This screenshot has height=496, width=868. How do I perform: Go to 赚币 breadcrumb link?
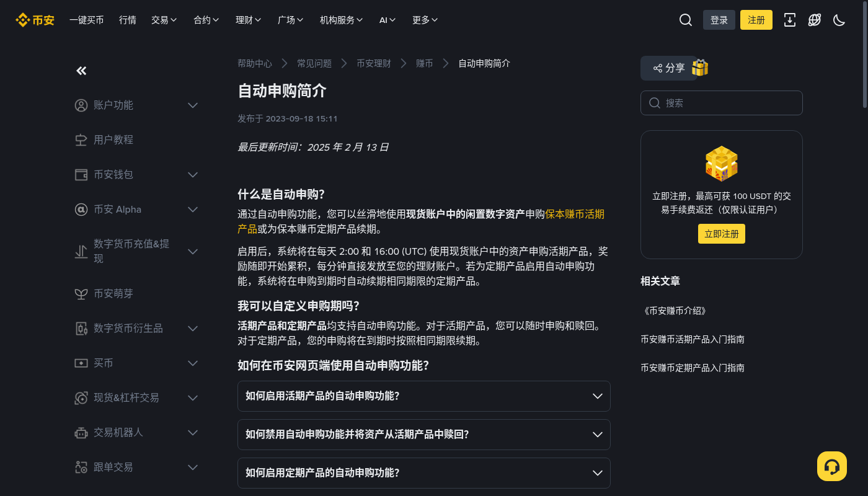[x=425, y=63]
